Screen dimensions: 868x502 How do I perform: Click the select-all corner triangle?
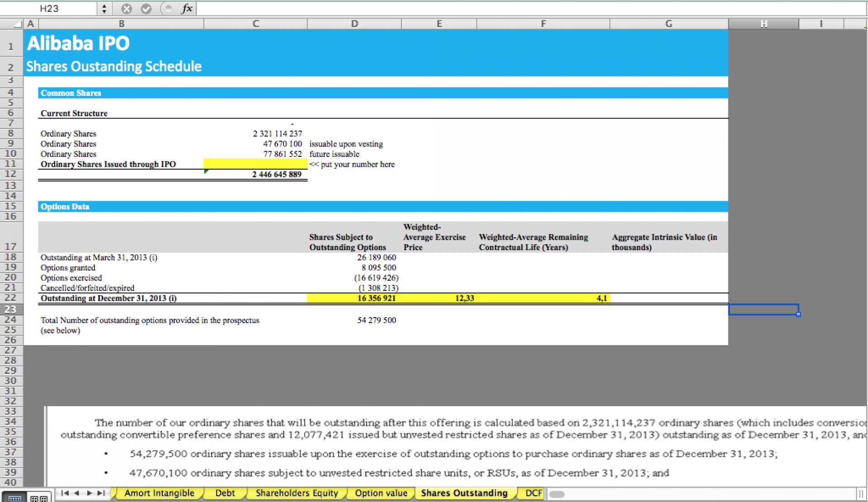(17, 24)
